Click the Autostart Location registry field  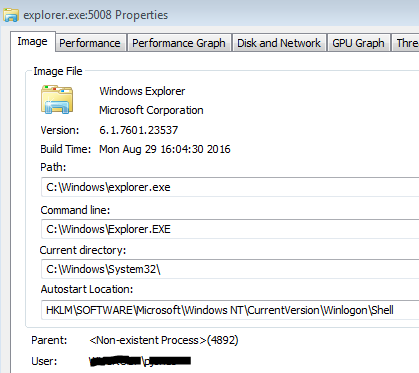230,310
